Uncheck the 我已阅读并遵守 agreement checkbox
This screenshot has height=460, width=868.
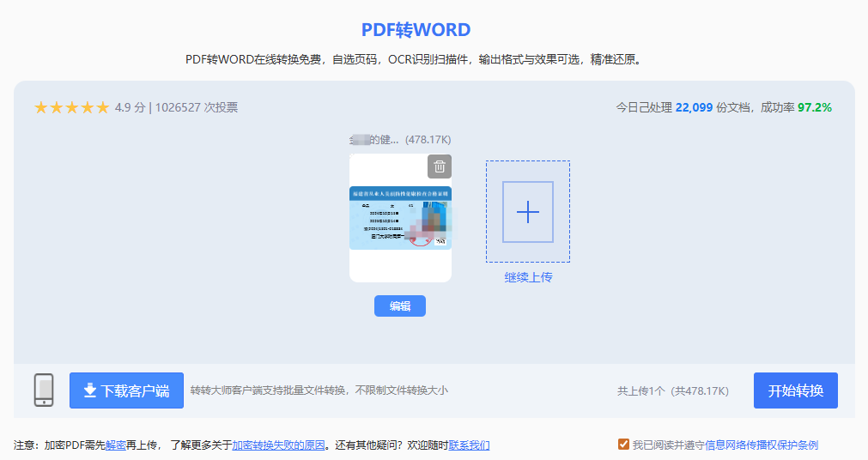coord(623,445)
